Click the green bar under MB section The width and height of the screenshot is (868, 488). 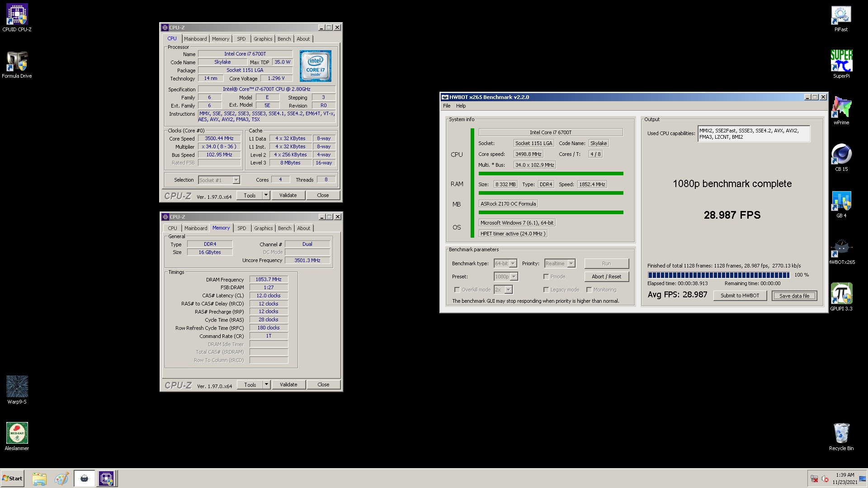click(x=551, y=212)
